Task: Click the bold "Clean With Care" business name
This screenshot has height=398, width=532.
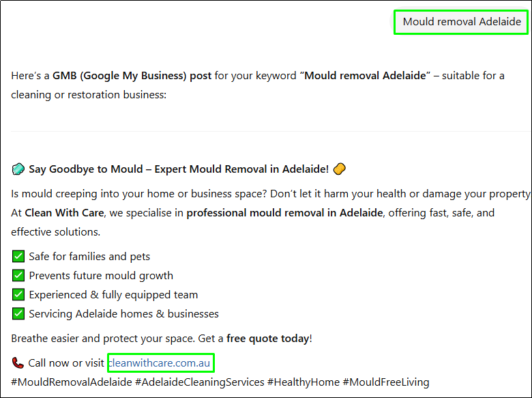Action: point(65,213)
